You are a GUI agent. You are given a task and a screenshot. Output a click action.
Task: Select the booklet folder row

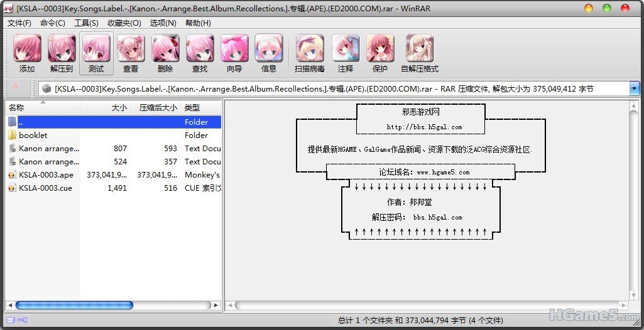[114, 135]
